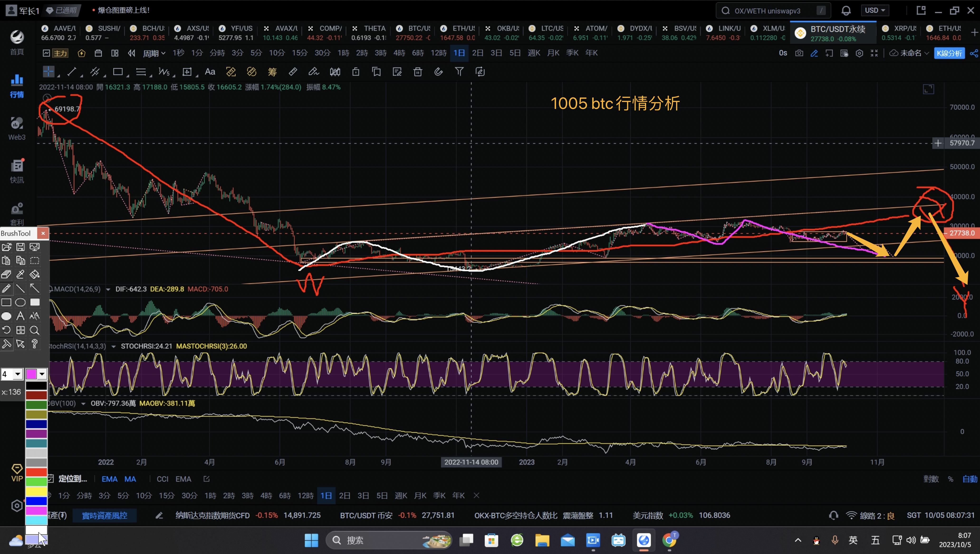Image resolution: width=980 pixels, height=554 pixels.
Task: Click the 爆仓图重磅上线! announcement link
Action: coord(123,10)
